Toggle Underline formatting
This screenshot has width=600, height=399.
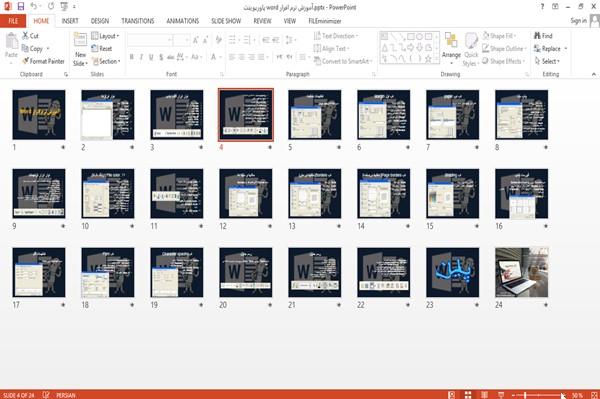pyautogui.click(x=151, y=57)
